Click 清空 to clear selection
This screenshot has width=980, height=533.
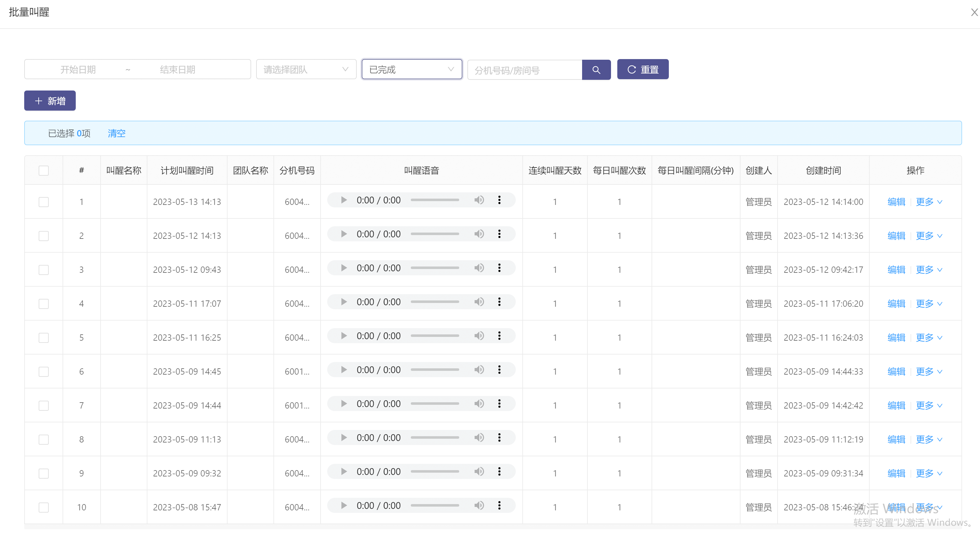116,133
